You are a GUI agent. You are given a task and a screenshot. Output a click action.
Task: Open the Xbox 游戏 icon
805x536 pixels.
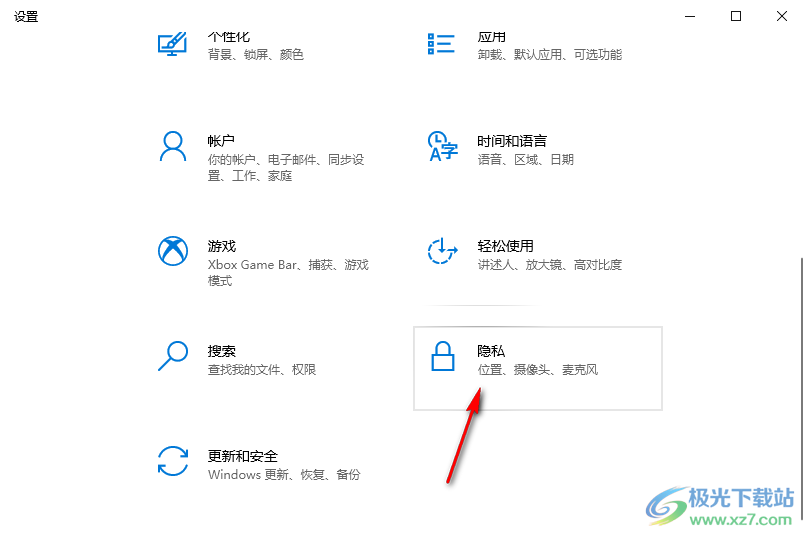coord(173,251)
